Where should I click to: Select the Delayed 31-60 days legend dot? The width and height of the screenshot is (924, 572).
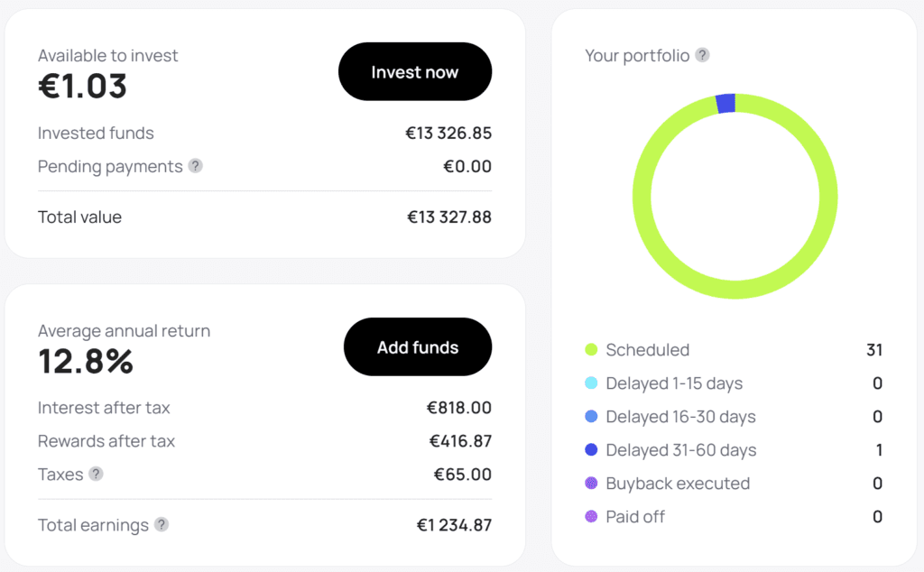tap(591, 449)
